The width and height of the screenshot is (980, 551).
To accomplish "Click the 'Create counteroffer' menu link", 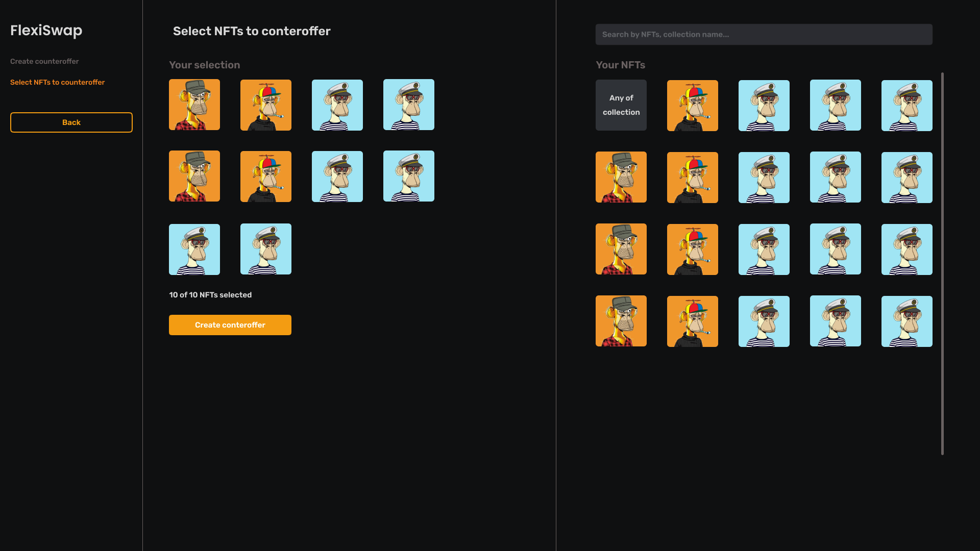I will [x=44, y=61].
